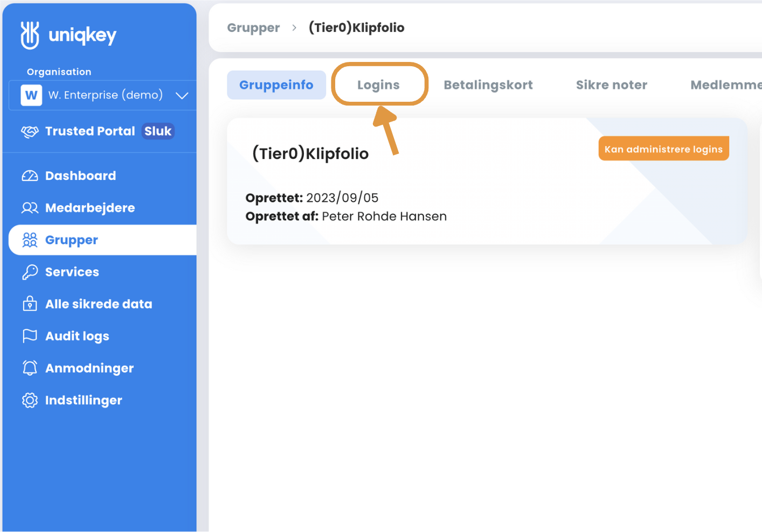Open the W. Enterprise (demo) organisation selector
This screenshot has width=762, height=532.
[x=102, y=95]
